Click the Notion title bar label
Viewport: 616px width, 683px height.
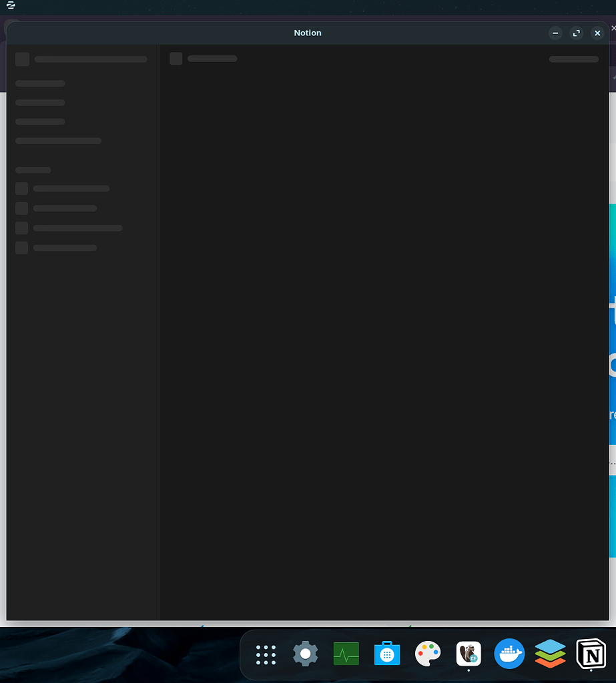tap(308, 33)
